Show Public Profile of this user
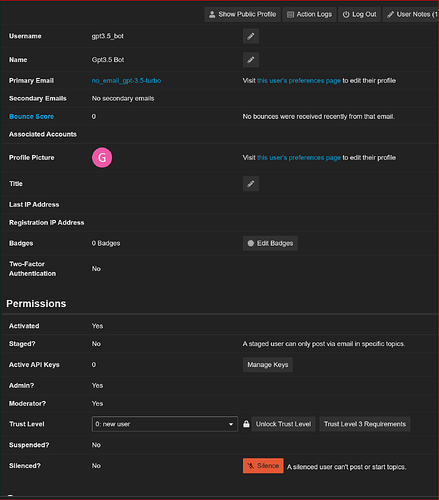 [243, 14]
